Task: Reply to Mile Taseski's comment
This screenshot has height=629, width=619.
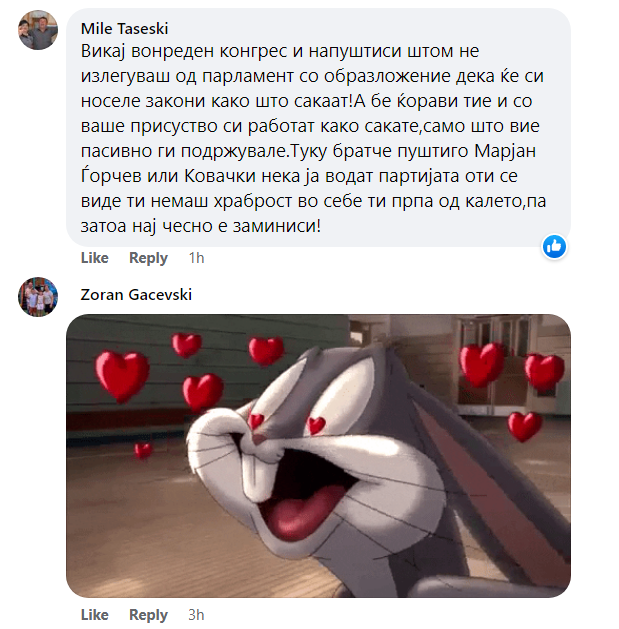Action: [x=148, y=258]
